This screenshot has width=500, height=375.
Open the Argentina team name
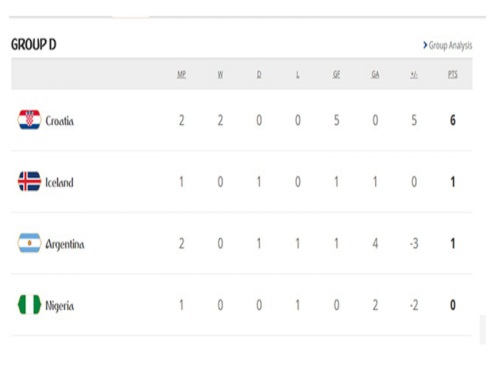[65, 244]
